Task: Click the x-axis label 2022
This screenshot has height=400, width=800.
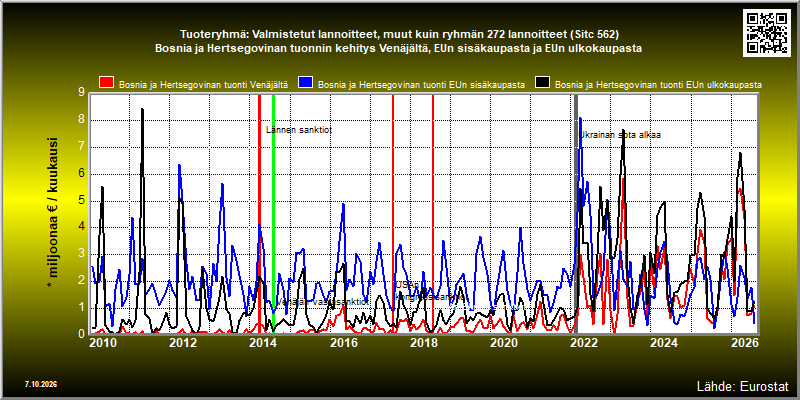Action: (x=583, y=343)
